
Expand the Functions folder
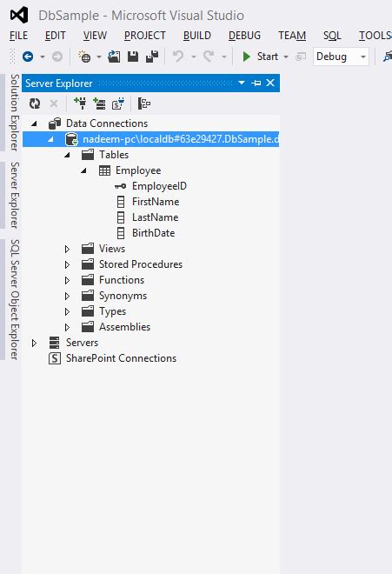tap(67, 280)
